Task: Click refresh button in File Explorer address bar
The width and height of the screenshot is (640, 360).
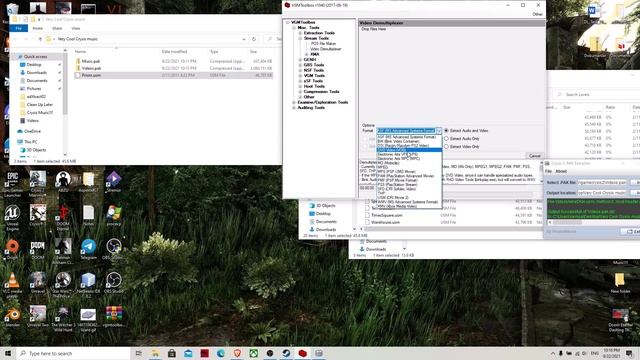Action: pyautogui.click(x=254, y=39)
